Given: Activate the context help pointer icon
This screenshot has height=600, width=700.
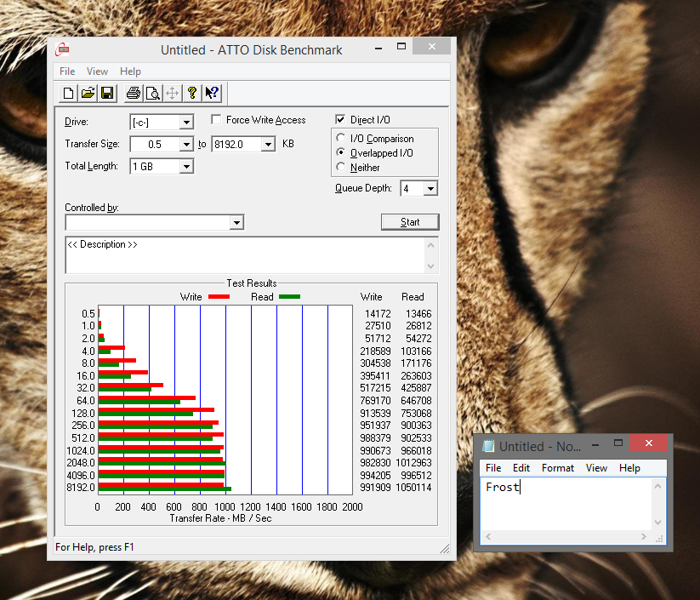Looking at the screenshot, I should (x=212, y=93).
